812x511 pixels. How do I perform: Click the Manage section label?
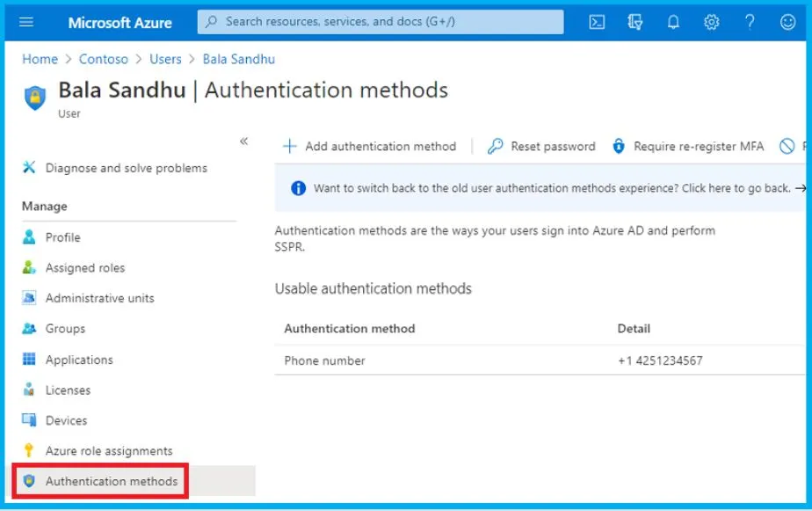coord(45,207)
